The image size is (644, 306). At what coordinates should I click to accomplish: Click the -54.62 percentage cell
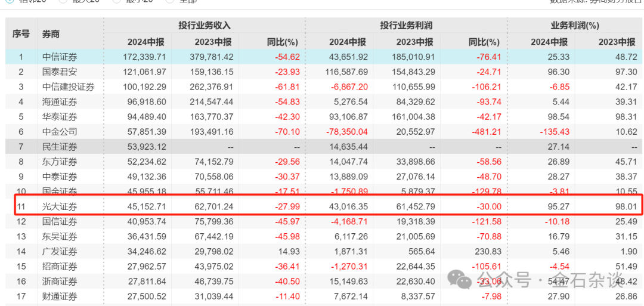coord(287,57)
